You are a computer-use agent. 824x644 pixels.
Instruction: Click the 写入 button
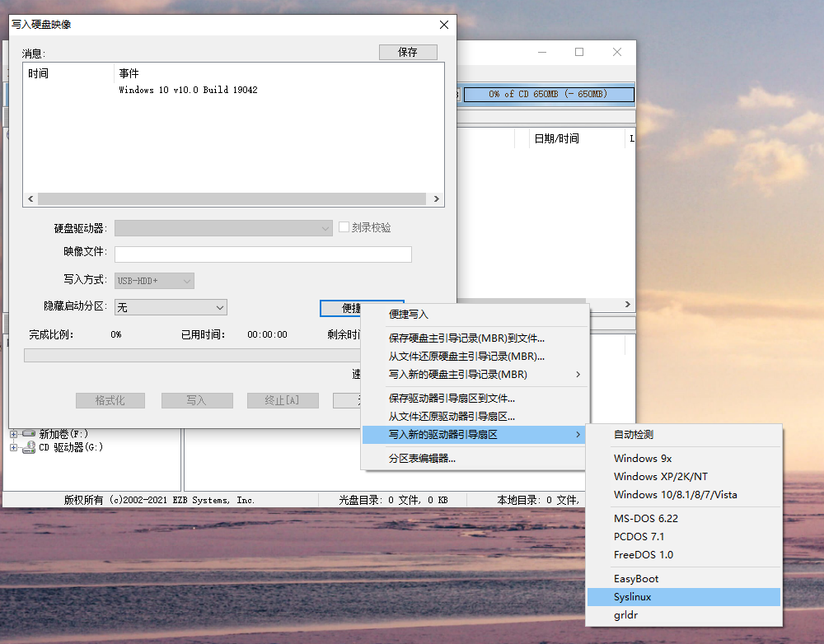click(197, 400)
